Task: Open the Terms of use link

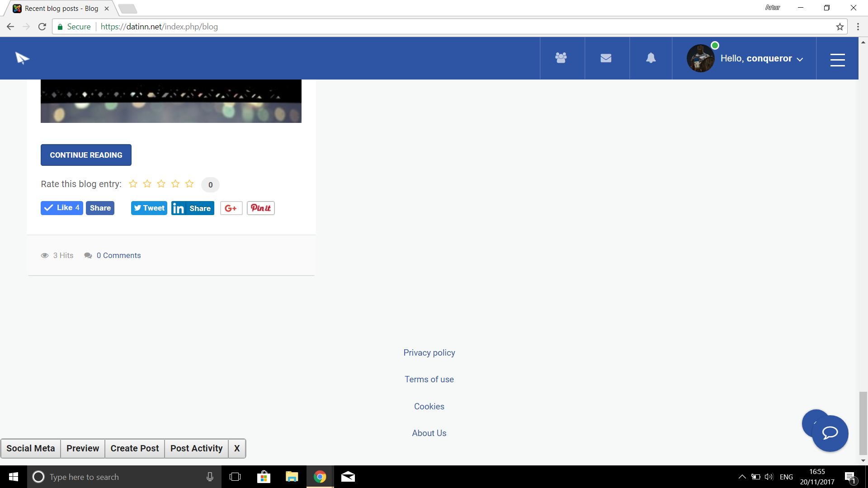Action: [x=429, y=380]
